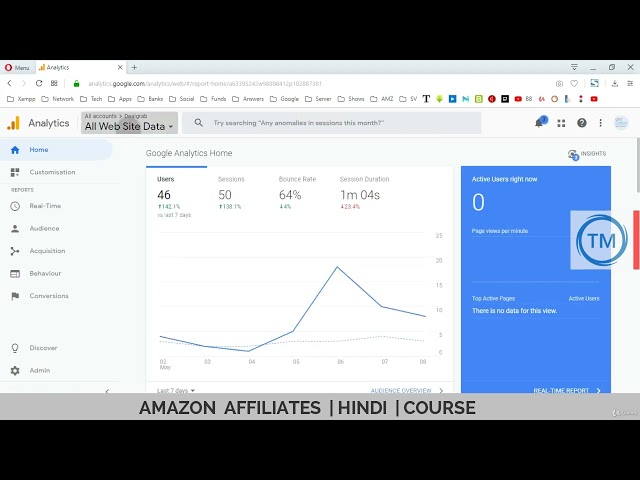Select Home in the sidebar
Image resolution: width=640 pixels, height=480 pixels.
[x=56, y=150]
